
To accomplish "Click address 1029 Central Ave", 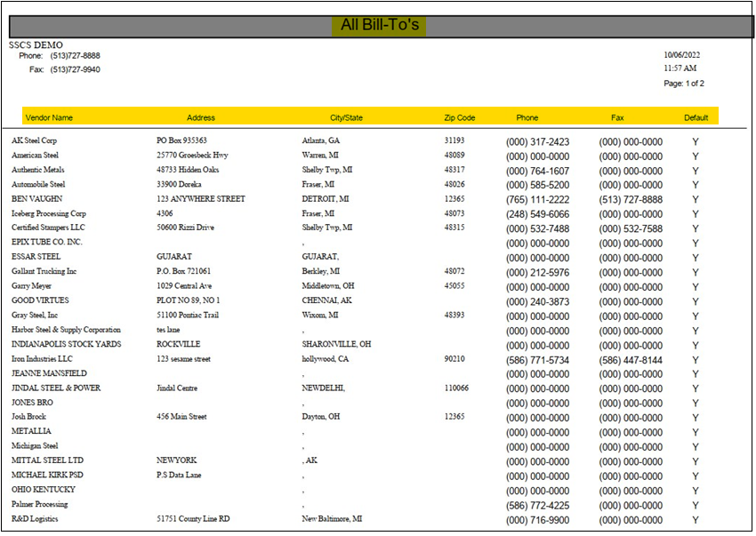I will pyautogui.click(x=184, y=286).
